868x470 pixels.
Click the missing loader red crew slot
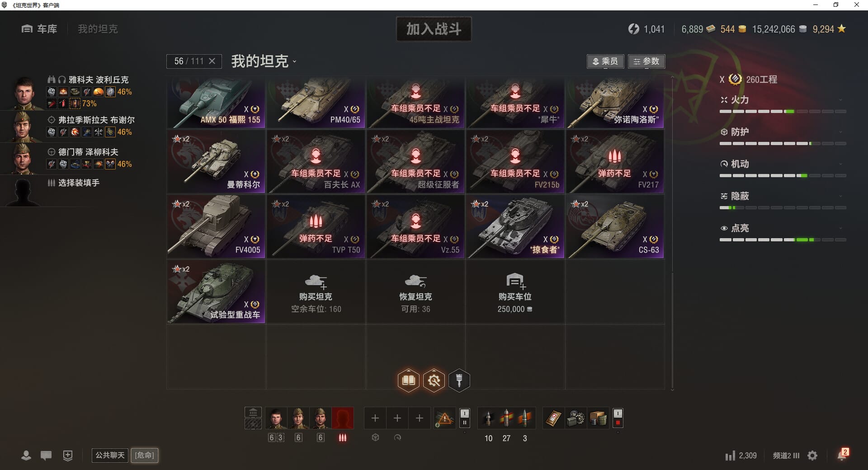(x=343, y=418)
